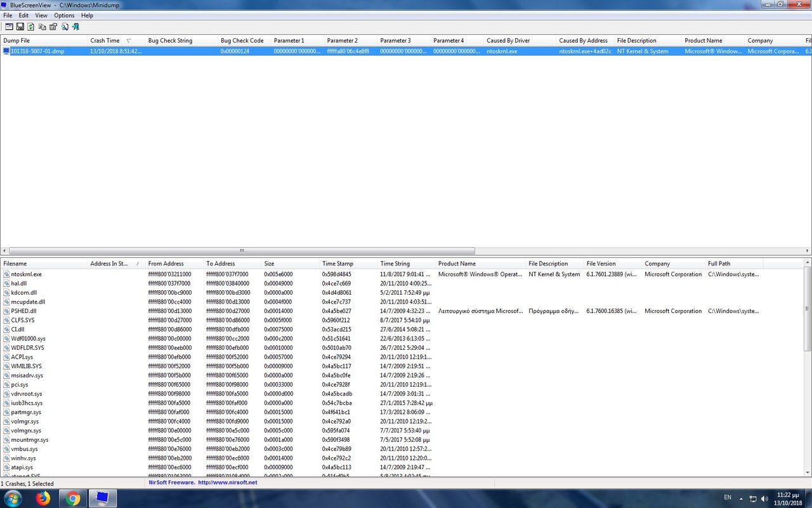
Task: Sort by Bug Check Code column header
Action: [x=244, y=41]
